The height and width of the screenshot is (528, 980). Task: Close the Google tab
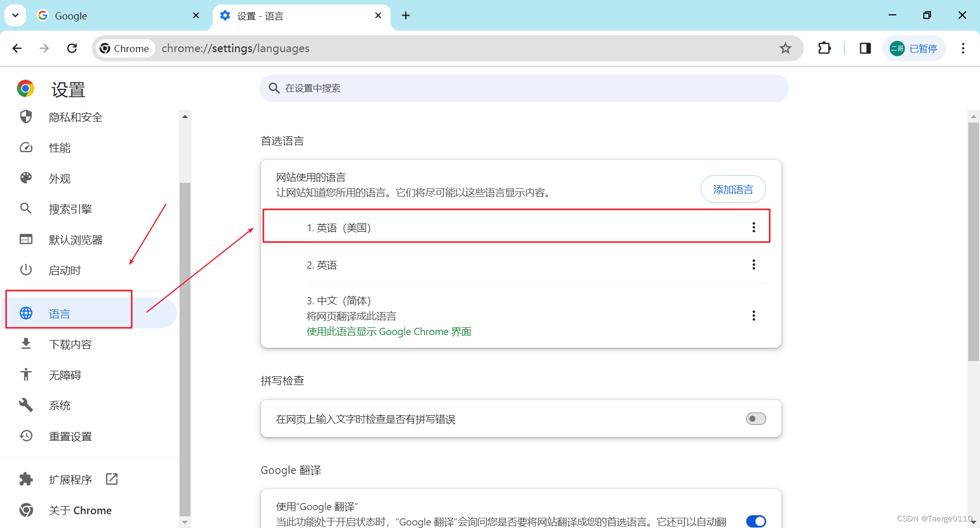pos(196,16)
